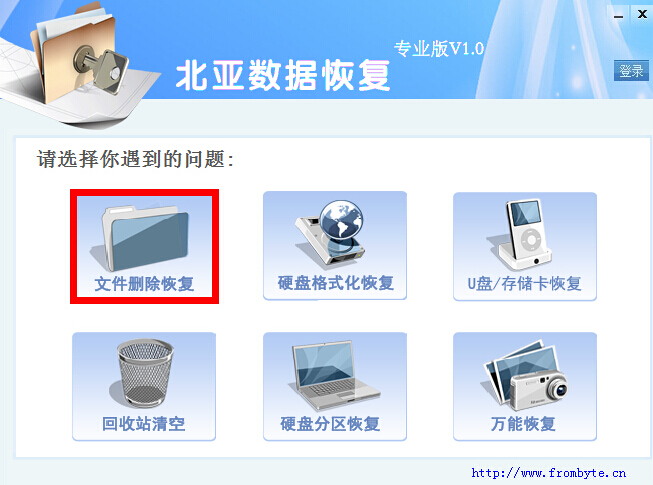Select the 回收站清空 label
The height and width of the screenshot is (485, 653).
click(143, 424)
